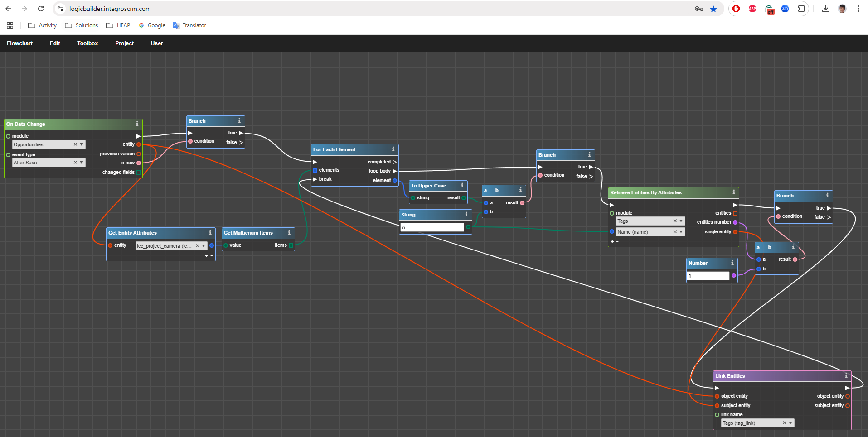Open the User menu
Screen dimensions: 868x437
tap(157, 43)
